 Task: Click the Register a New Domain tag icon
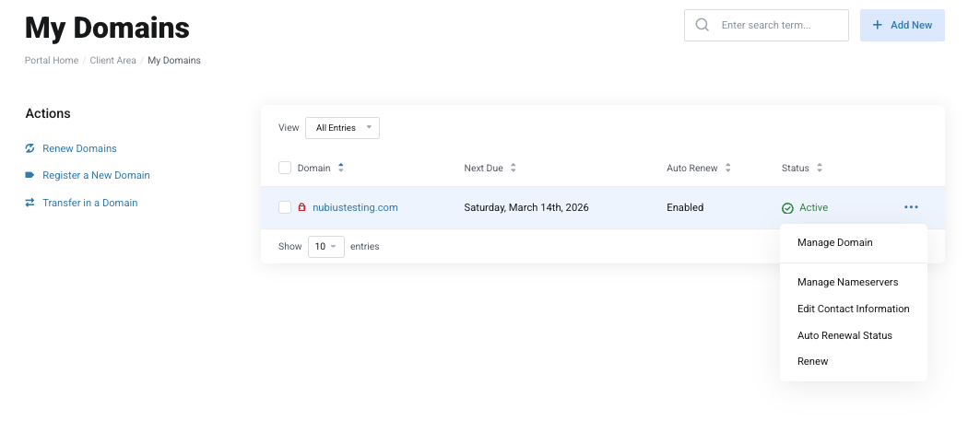30,175
